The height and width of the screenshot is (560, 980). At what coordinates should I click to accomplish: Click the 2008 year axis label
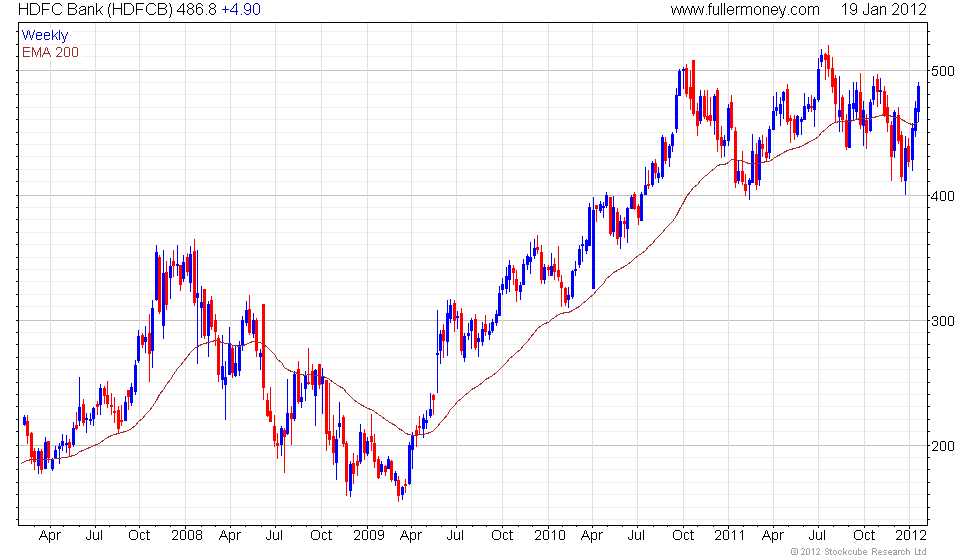(x=187, y=536)
